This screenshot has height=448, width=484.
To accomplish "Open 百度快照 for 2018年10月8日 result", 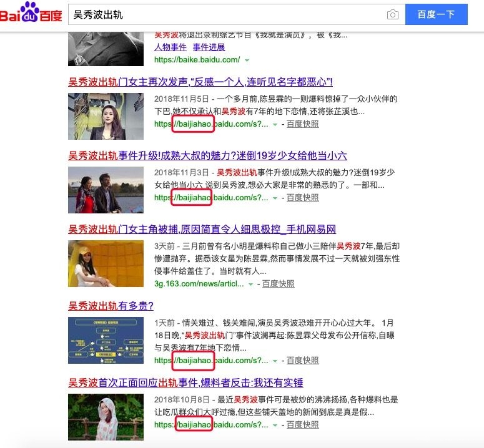I will pyautogui.click(x=303, y=425).
